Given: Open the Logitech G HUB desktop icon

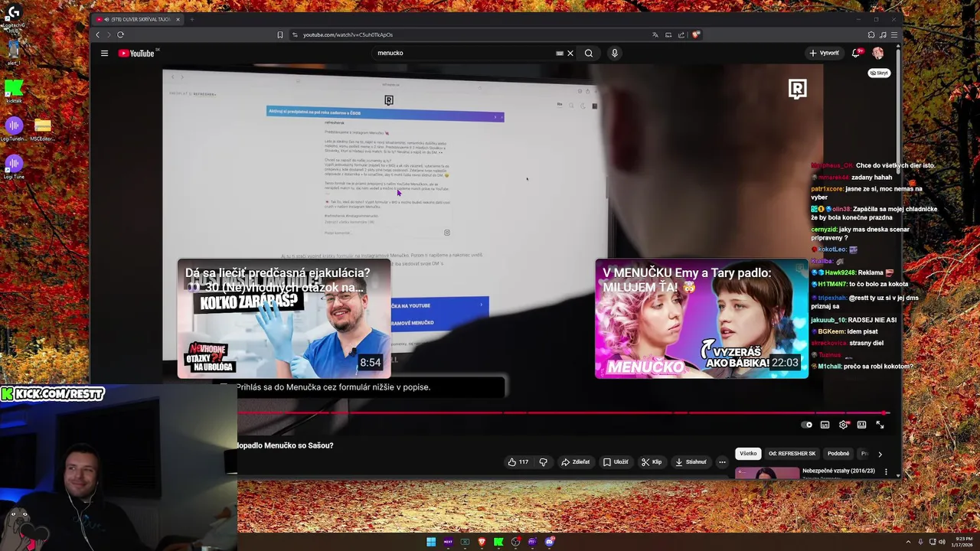Looking at the screenshot, I should 14,17.
